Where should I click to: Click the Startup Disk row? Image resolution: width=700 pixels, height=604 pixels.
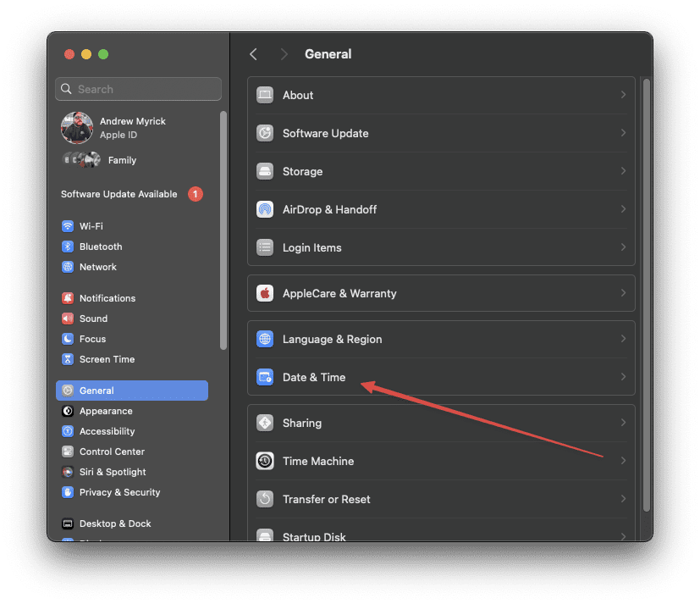441,532
